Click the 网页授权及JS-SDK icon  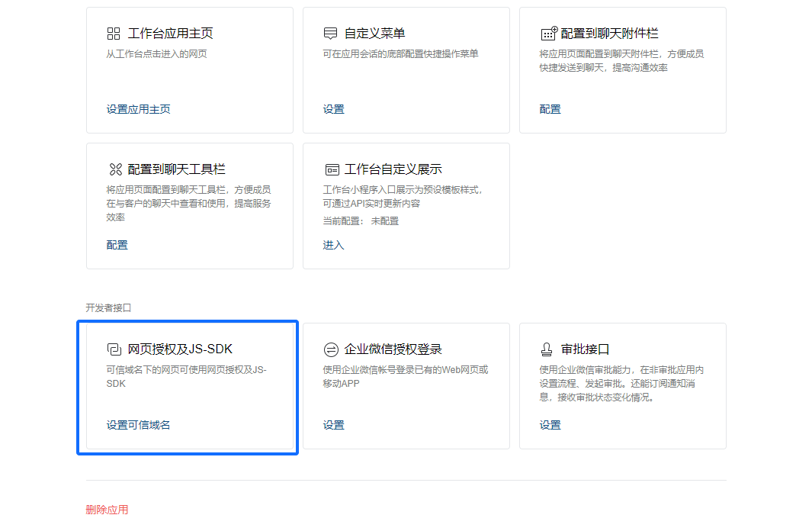(x=114, y=349)
